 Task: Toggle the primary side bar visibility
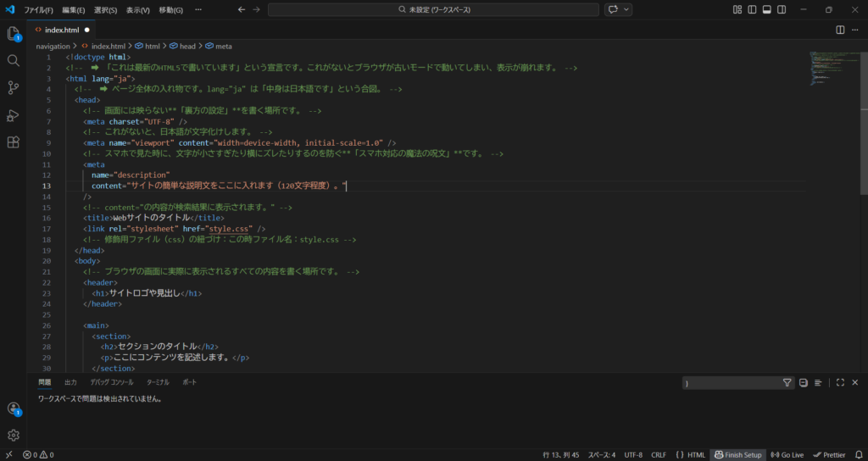click(x=752, y=9)
